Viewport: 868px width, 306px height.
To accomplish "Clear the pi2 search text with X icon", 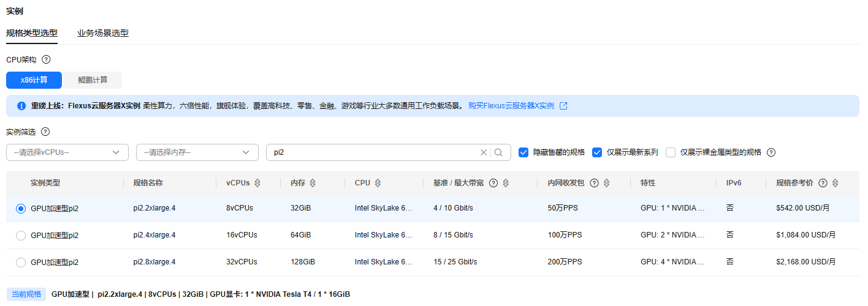I will (x=484, y=152).
